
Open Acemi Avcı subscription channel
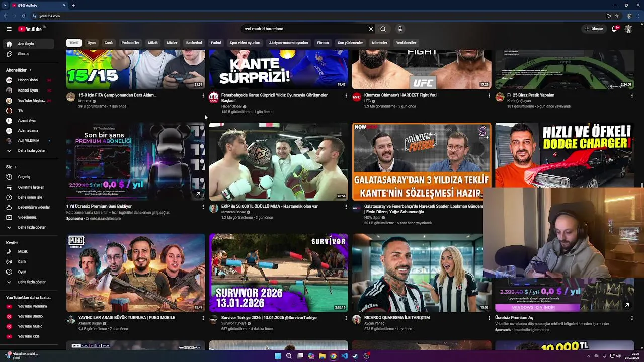[28, 120]
